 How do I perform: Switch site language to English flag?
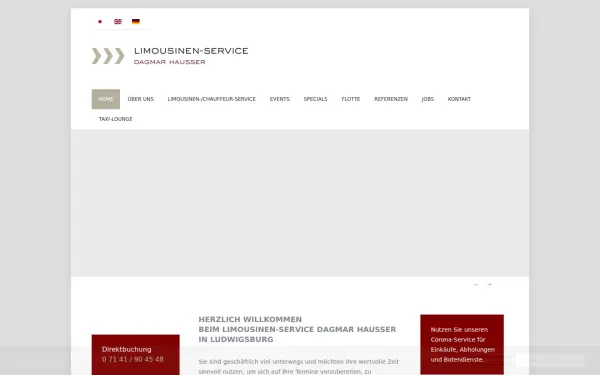(x=118, y=22)
